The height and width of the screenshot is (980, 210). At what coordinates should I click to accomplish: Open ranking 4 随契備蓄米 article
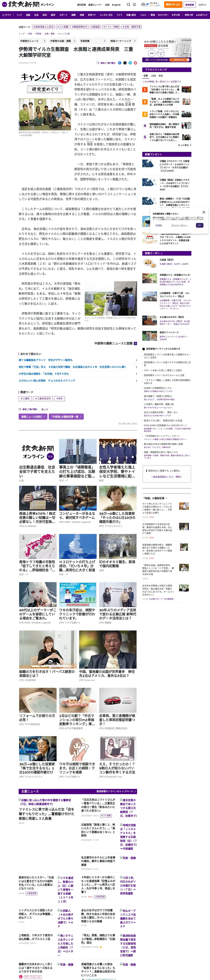click(x=167, y=126)
